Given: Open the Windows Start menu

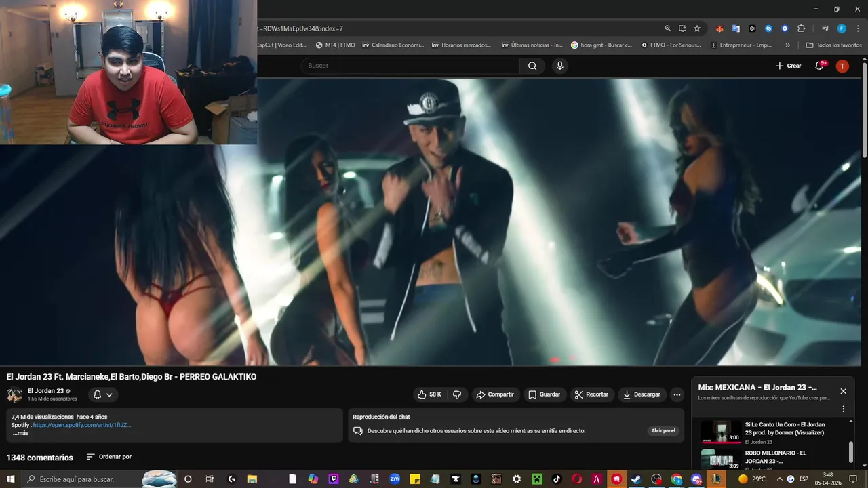Looking at the screenshot, I should point(10,479).
